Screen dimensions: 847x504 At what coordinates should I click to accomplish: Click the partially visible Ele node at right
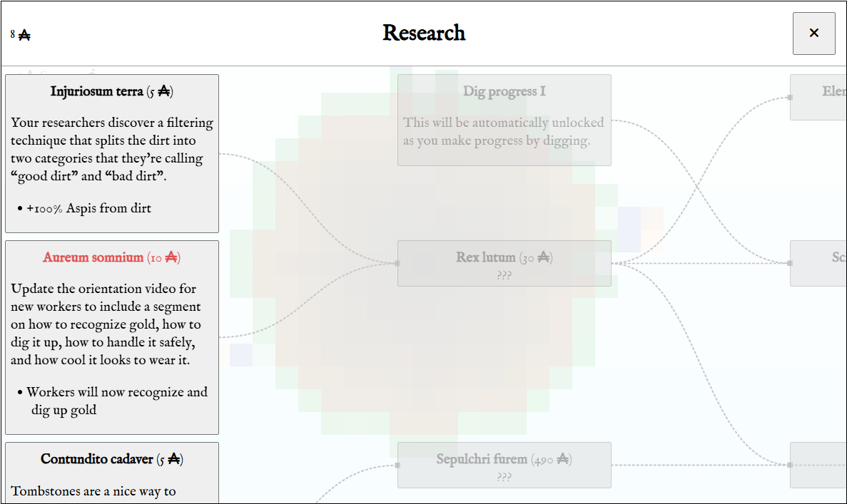[x=818, y=97]
